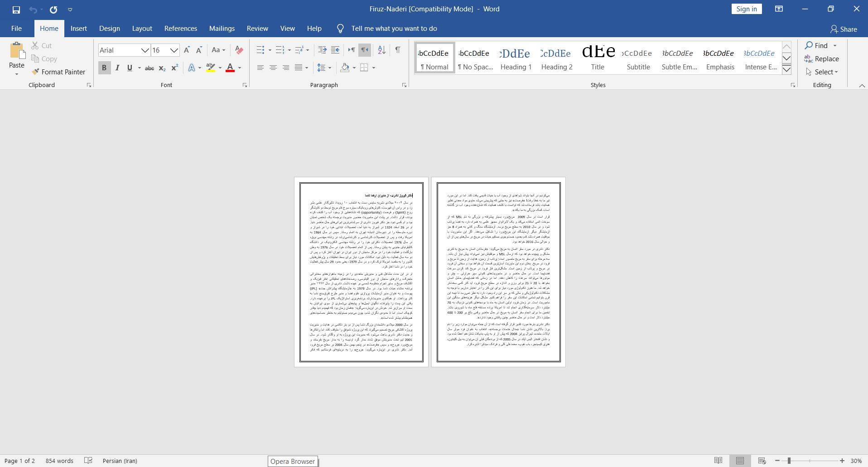Apply the red font color
Image resolution: width=868 pixels, height=467 pixels.
tap(230, 68)
